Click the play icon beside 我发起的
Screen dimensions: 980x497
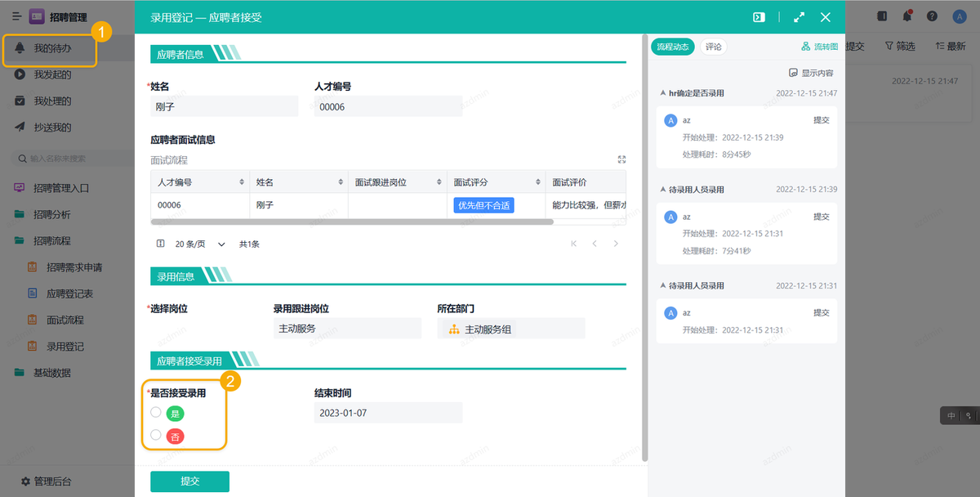[20, 74]
